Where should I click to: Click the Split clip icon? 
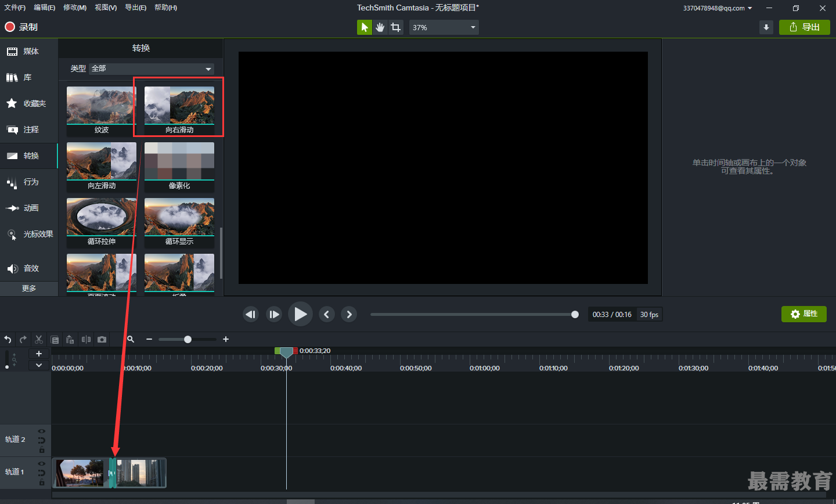point(86,340)
